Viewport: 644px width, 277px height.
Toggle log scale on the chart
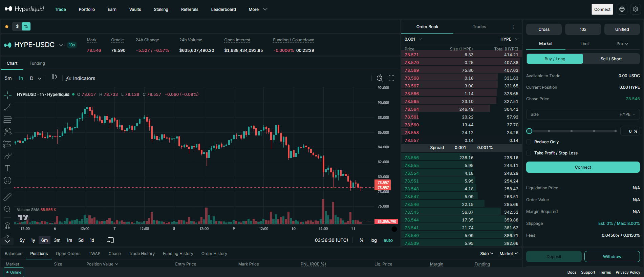pyautogui.click(x=373, y=240)
